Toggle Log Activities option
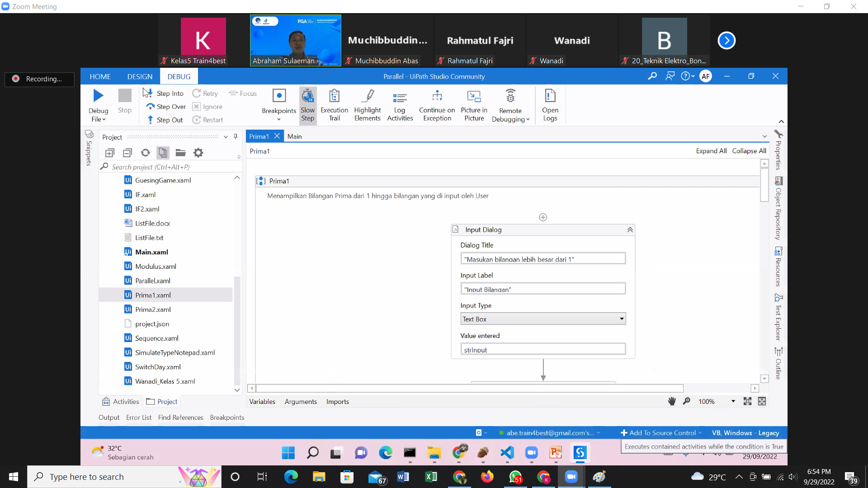868x488 pixels. click(400, 105)
